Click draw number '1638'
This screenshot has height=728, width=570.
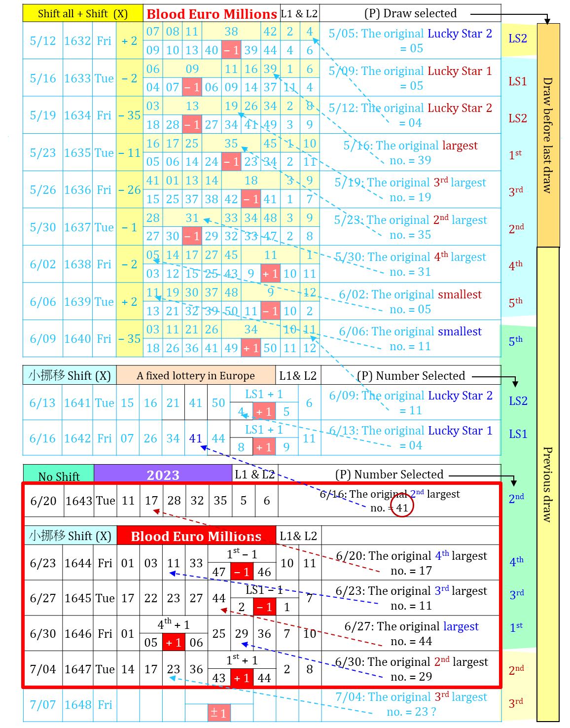pos(77,264)
